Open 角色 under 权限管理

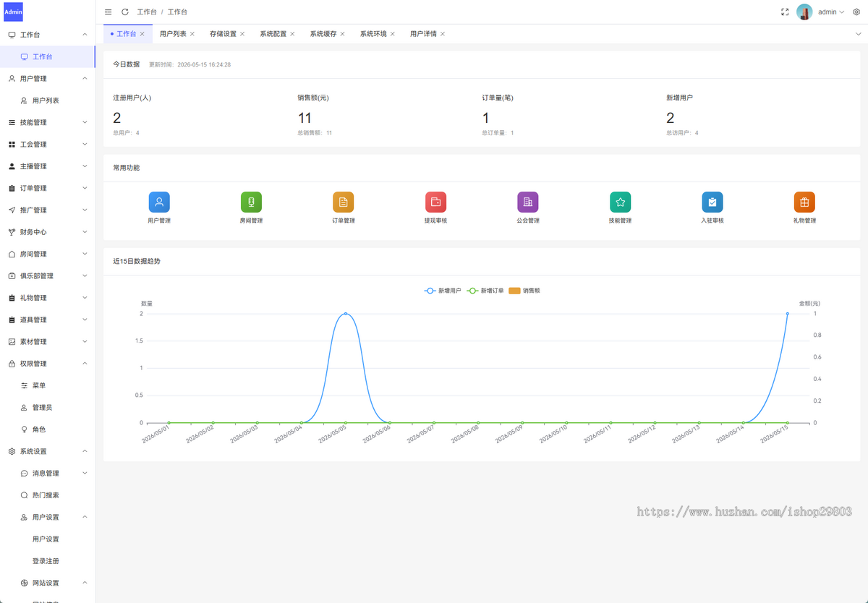[48, 429]
